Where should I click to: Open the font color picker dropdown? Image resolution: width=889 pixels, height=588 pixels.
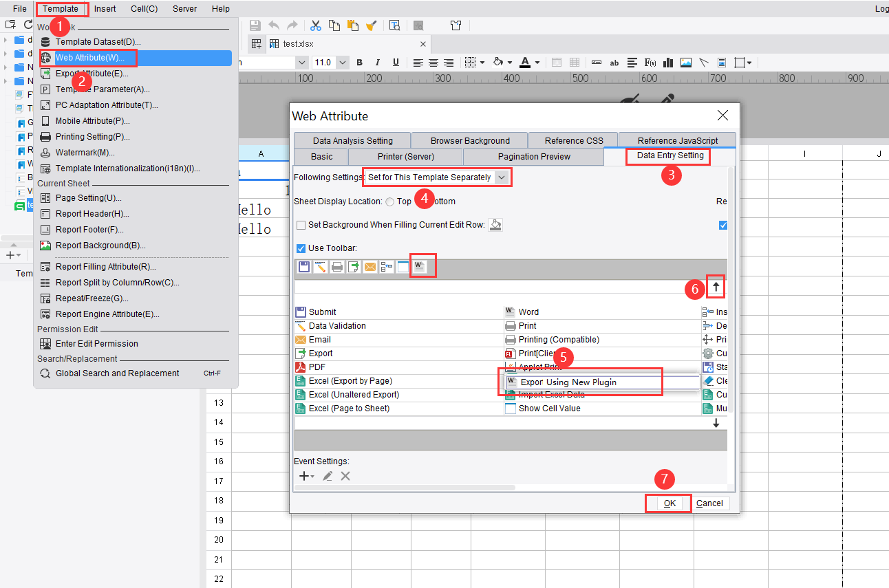[x=538, y=62]
